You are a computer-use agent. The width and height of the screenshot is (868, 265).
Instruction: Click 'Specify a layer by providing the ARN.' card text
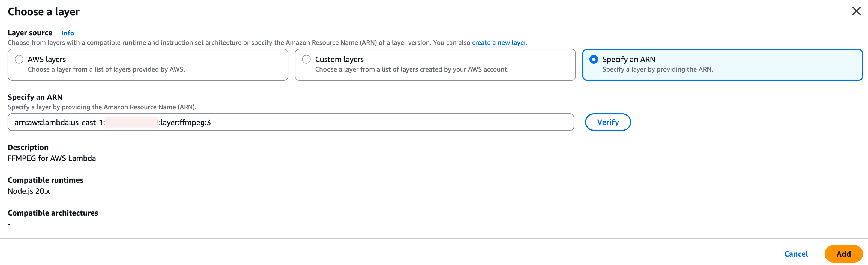click(x=657, y=70)
